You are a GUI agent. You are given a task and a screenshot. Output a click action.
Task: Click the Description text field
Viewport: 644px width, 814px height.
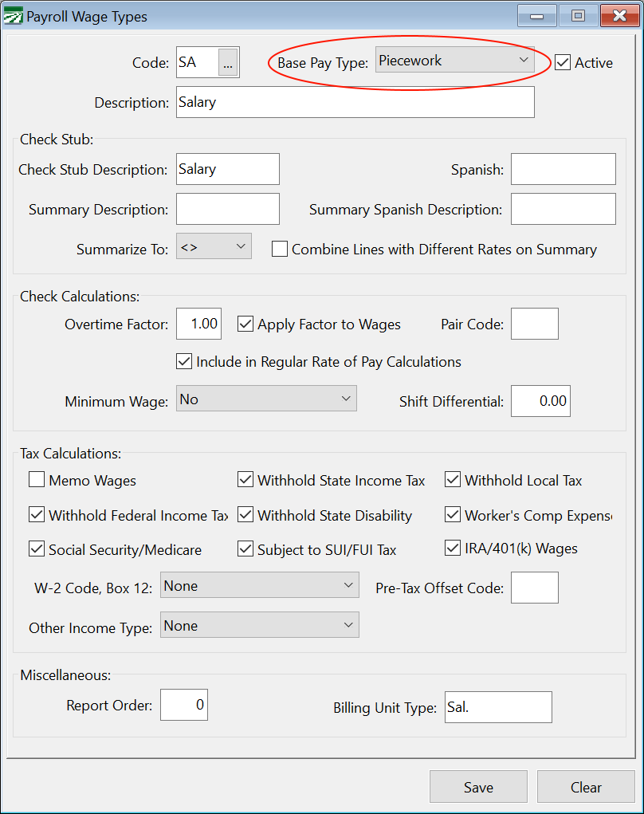point(355,103)
